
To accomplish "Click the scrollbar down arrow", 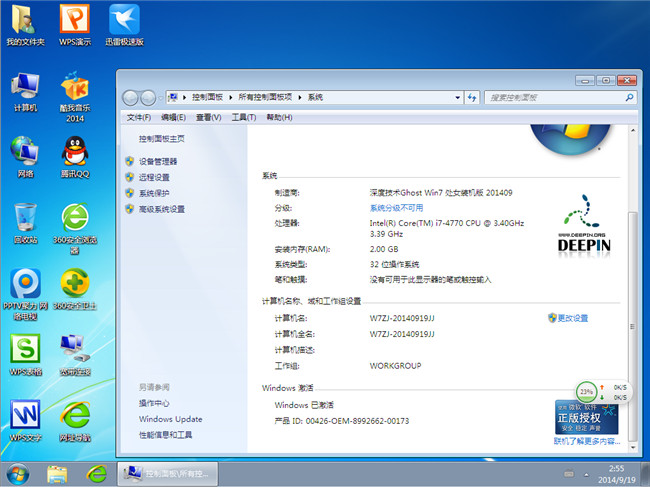I will [x=633, y=447].
